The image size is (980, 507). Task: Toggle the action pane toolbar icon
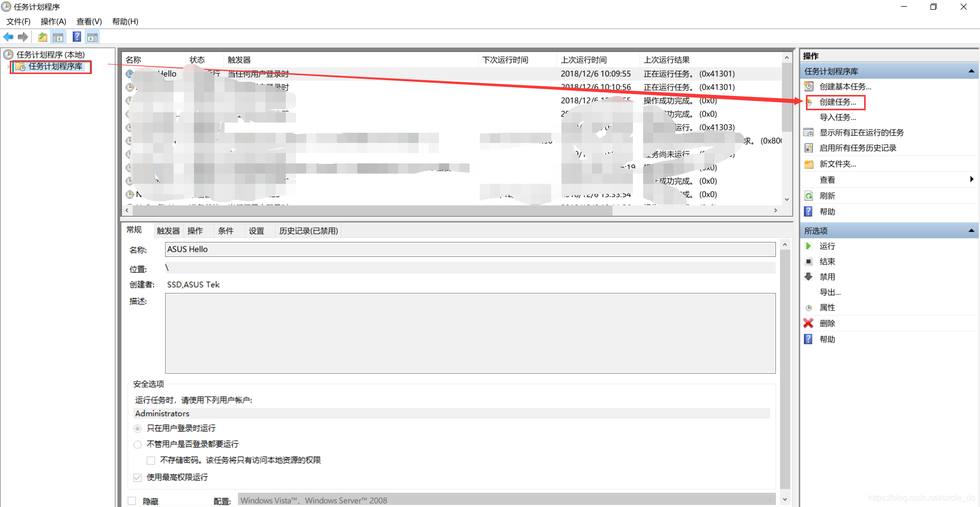92,37
